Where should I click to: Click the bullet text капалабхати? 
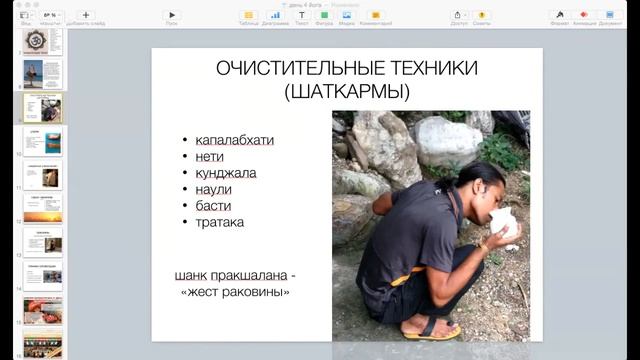pos(235,140)
